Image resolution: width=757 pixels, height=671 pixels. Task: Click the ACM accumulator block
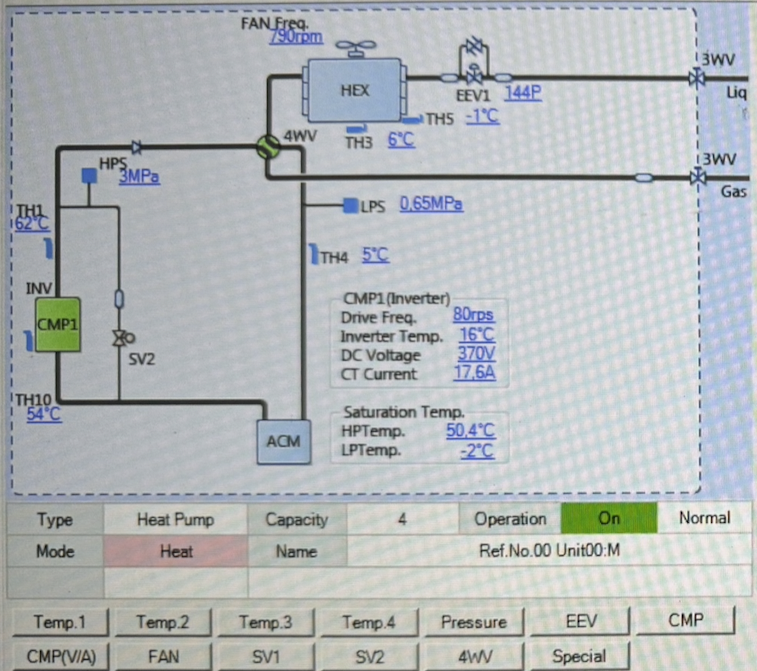click(x=283, y=442)
